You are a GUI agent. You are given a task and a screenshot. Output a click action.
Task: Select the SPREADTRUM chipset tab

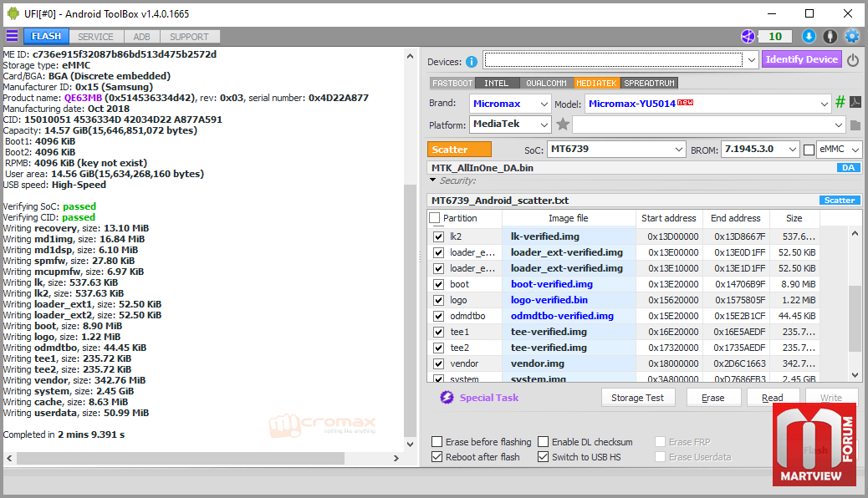650,83
